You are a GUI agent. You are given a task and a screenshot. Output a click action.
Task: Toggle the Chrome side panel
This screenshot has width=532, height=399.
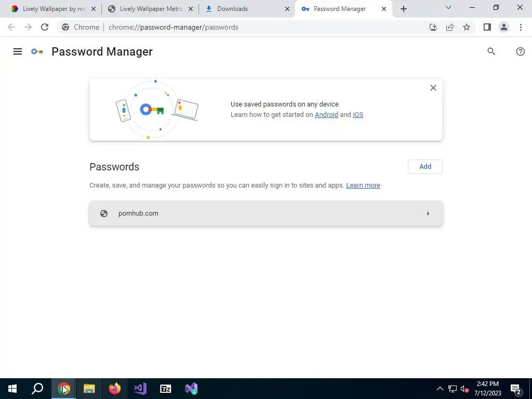pos(487,27)
